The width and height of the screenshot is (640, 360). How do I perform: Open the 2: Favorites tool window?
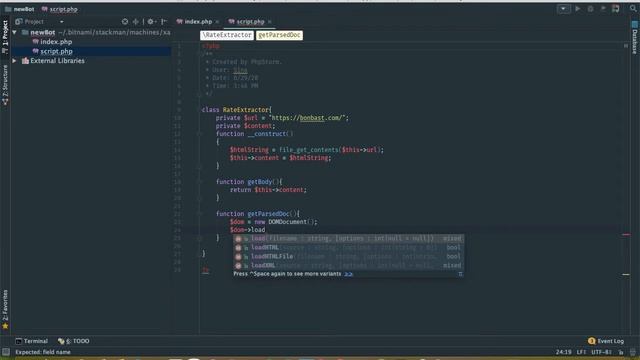point(5,309)
